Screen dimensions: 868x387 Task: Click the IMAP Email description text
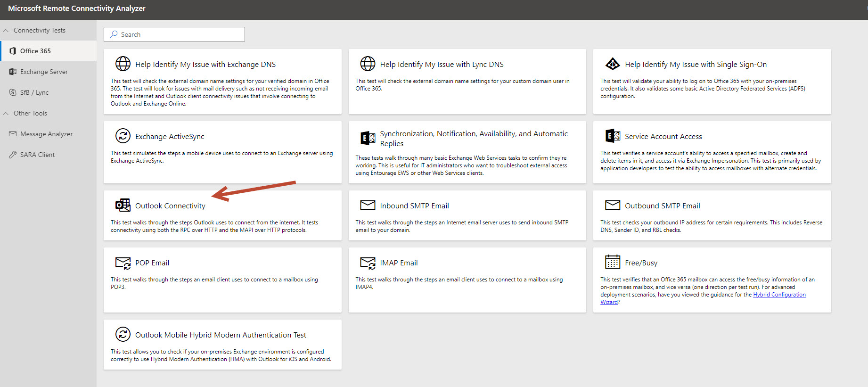coord(459,283)
